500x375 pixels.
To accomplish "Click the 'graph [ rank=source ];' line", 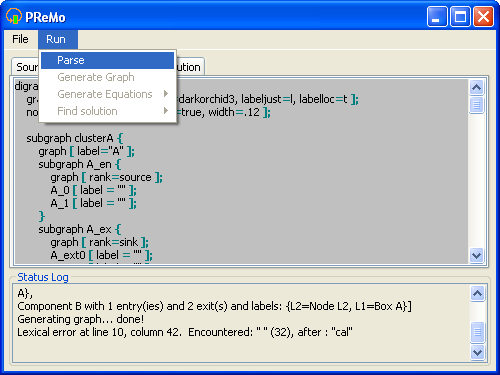I will coord(107,177).
